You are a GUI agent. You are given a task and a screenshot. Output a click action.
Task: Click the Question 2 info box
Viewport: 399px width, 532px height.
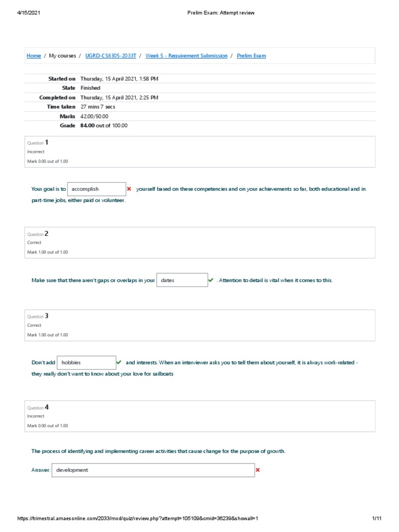(x=199, y=243)
